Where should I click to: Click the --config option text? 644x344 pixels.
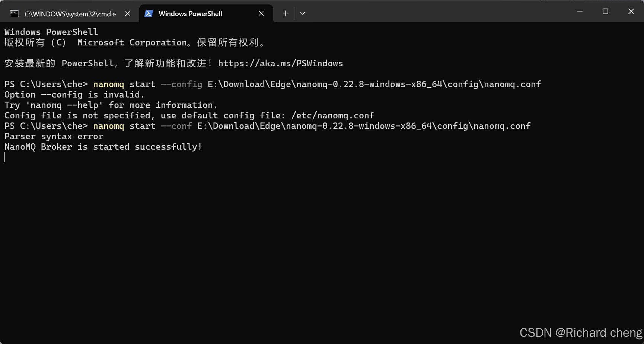tap(182, 85)
